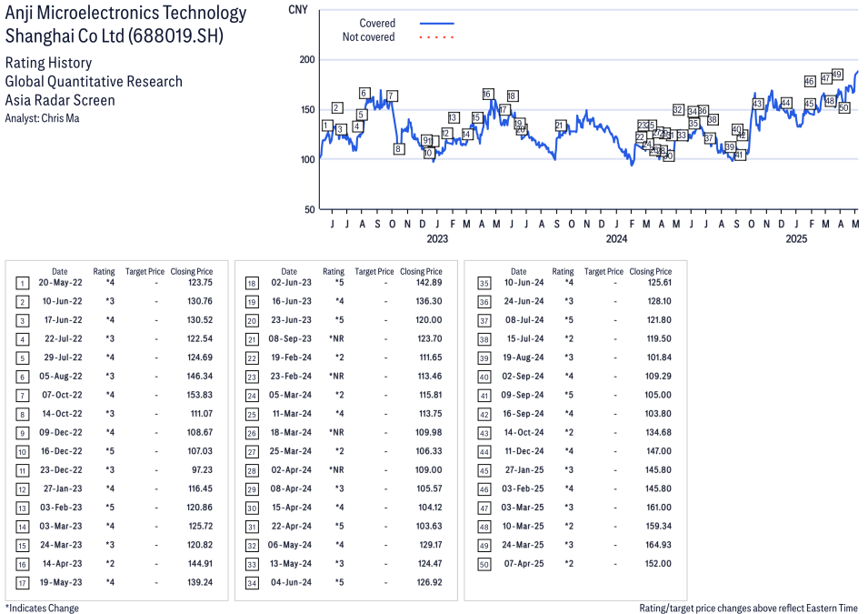Screen dimensions: 868x614
Task: Click the red dotted Not covered legend line
Action: point(437,37)
